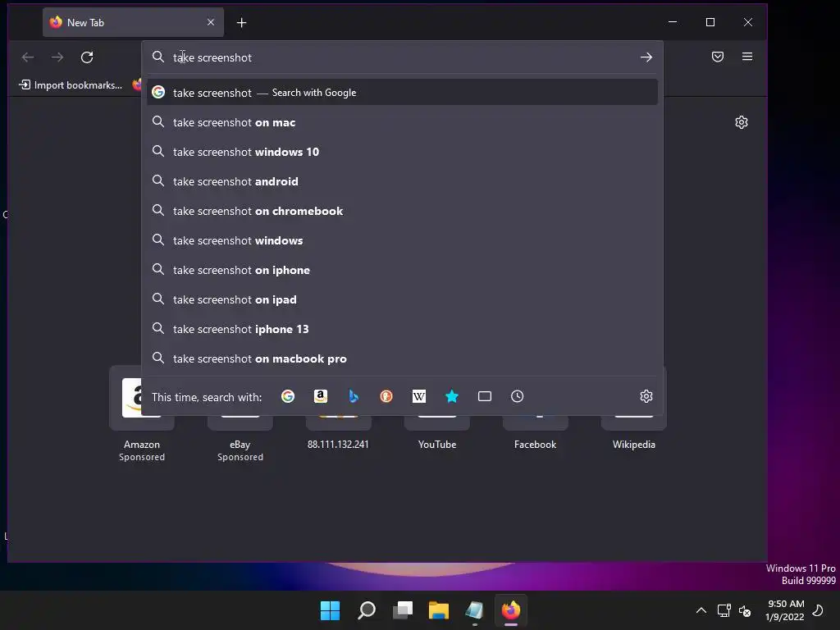Search this time with Amazon icon
The height and width of the screenshot is (630, 840).
pos(321,396)
